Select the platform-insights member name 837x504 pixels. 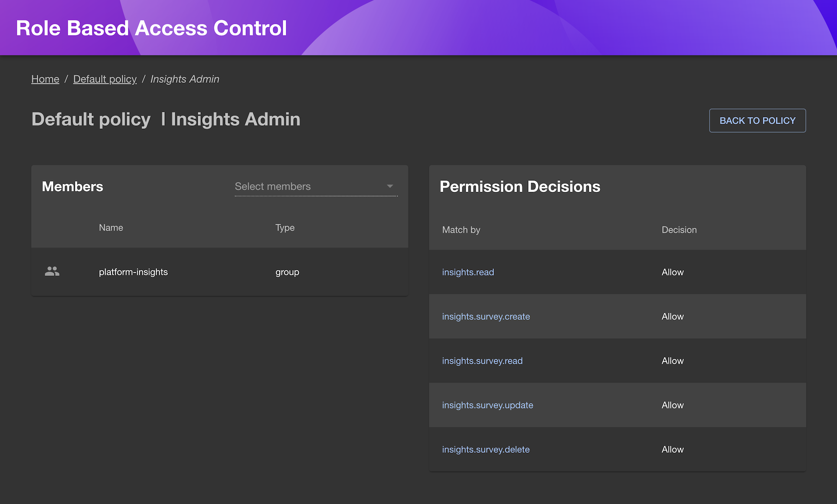click(133, 272)
